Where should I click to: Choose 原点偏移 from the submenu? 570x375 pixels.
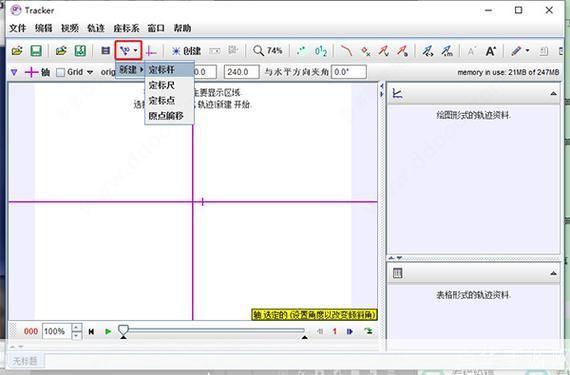[x=169, y=116]
